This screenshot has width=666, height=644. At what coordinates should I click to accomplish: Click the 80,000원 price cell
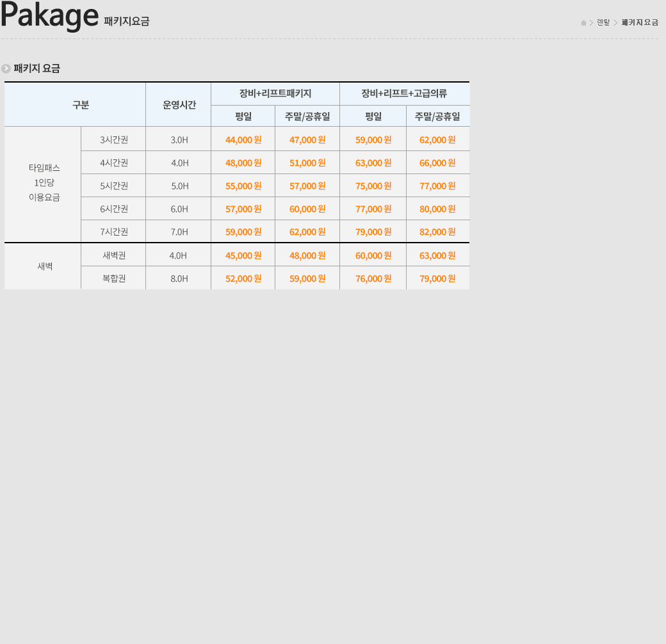(x=438, y=209)
